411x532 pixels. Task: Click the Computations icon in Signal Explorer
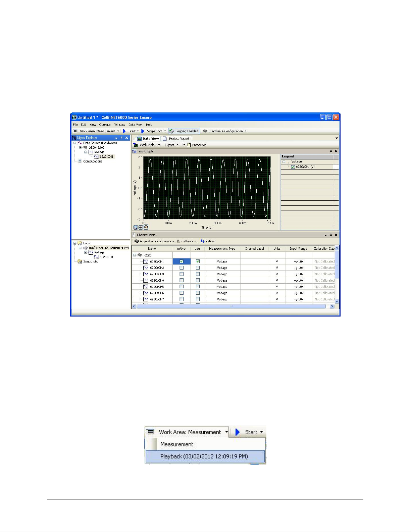click(x=80, y=161)
